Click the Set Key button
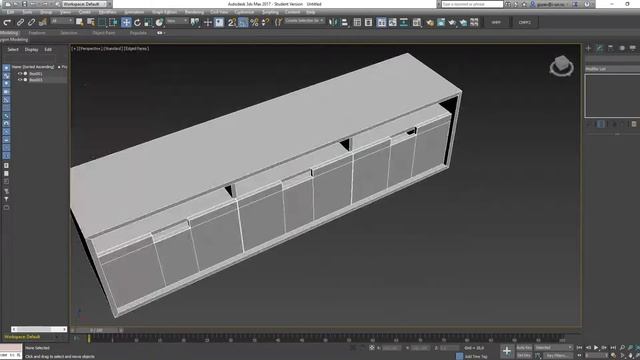This screenshot has width=640, height=360. [524, 356]
